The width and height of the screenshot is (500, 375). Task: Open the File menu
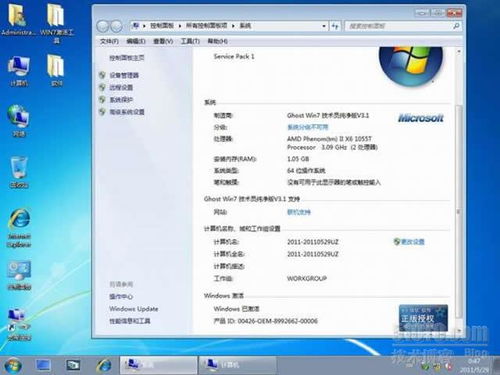[109, 41]
